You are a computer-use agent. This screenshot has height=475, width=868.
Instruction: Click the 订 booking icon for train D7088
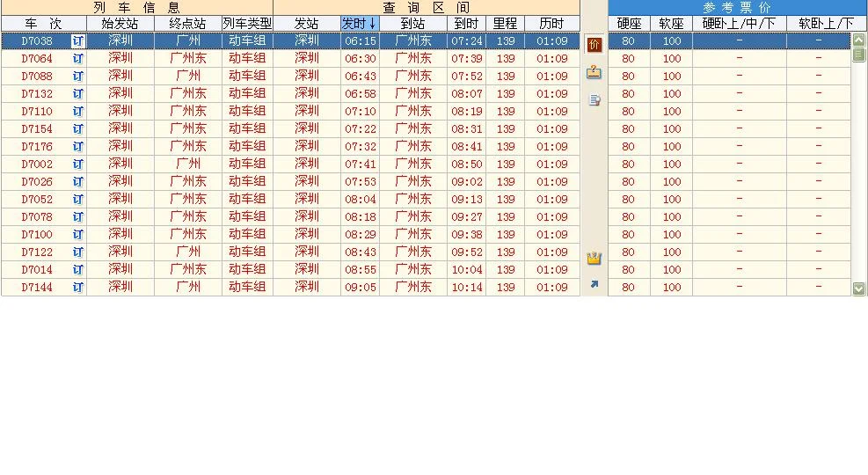click(x=77, y=77)
